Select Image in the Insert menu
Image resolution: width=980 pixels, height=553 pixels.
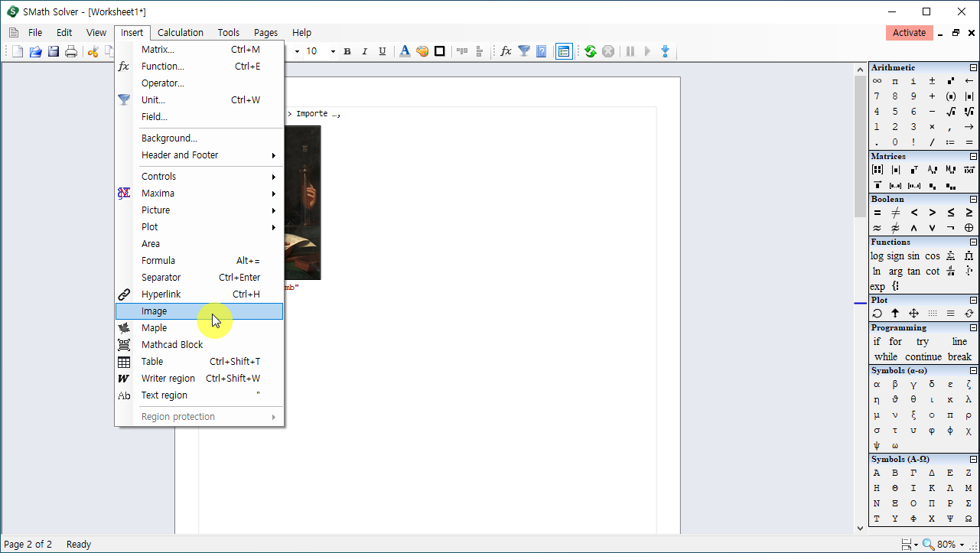pyautogui.click(x=199, y=311)
